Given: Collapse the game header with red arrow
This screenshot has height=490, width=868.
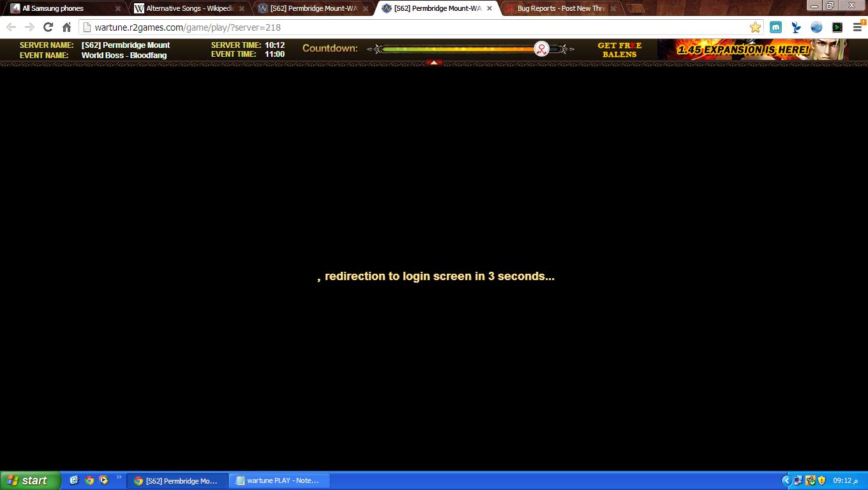Looking at the screenshot, I should pyautogui.click(x=434, y=63).
